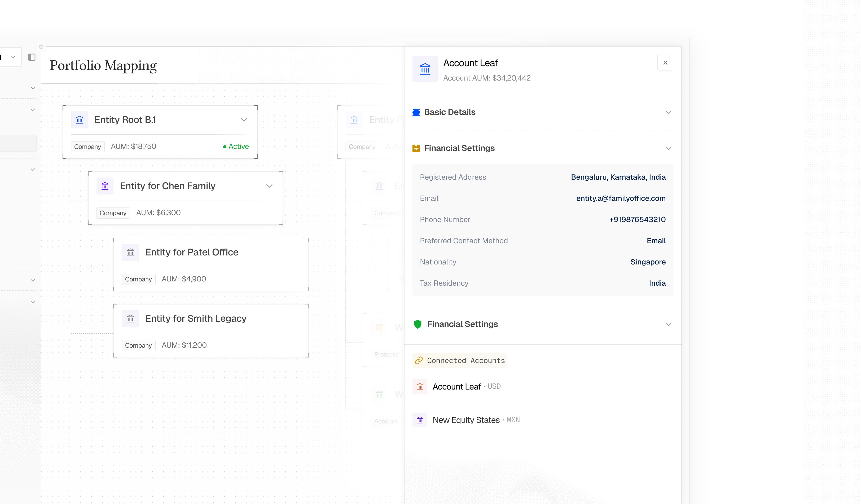This screenshot has width=861, height=504.
Task: Click the AUM: $6,300 value
Action: point(159,213)
